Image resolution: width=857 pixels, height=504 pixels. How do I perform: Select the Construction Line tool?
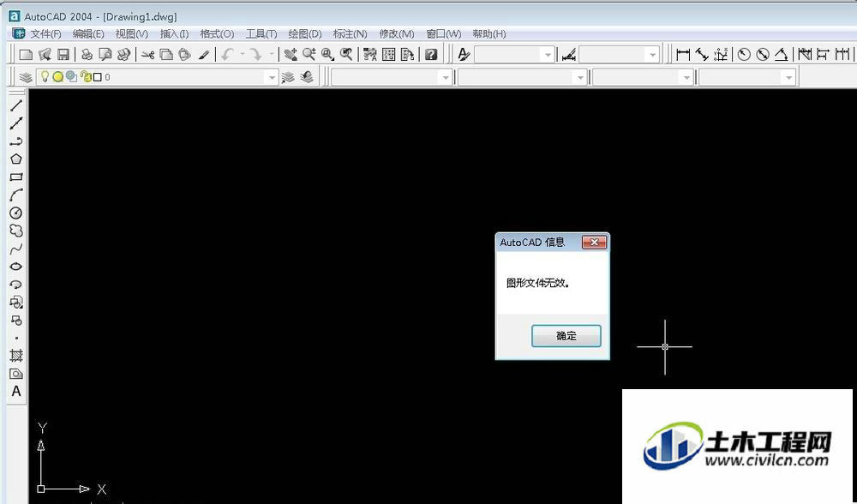(15, 123)
